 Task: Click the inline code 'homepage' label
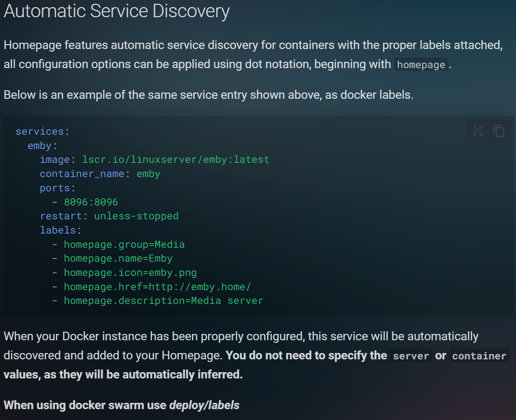pyautogui.click(x=421, y=64)
